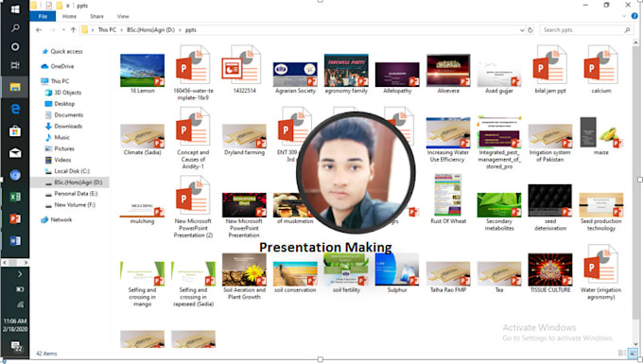The image size is (643, 364).
Task: Open Explorer Help question mark
Action: pos(634,16)
